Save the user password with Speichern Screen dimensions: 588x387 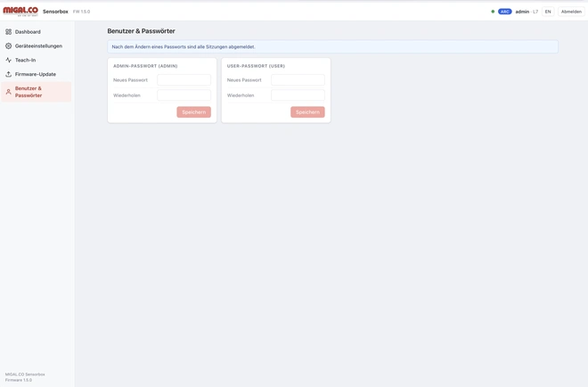(x=307, y=111)
